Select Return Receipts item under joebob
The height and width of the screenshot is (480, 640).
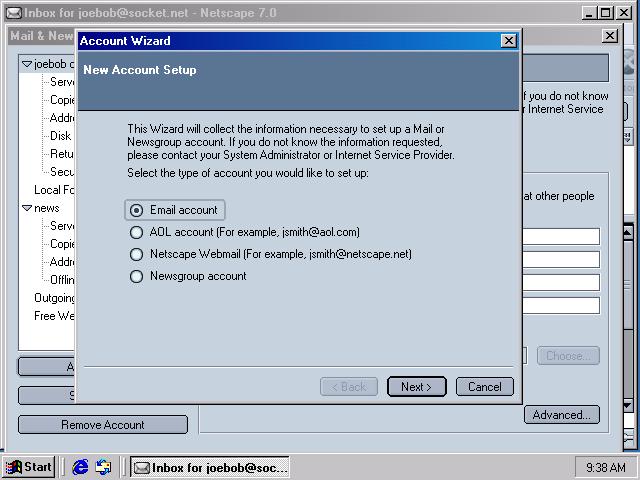click(62, 154)
